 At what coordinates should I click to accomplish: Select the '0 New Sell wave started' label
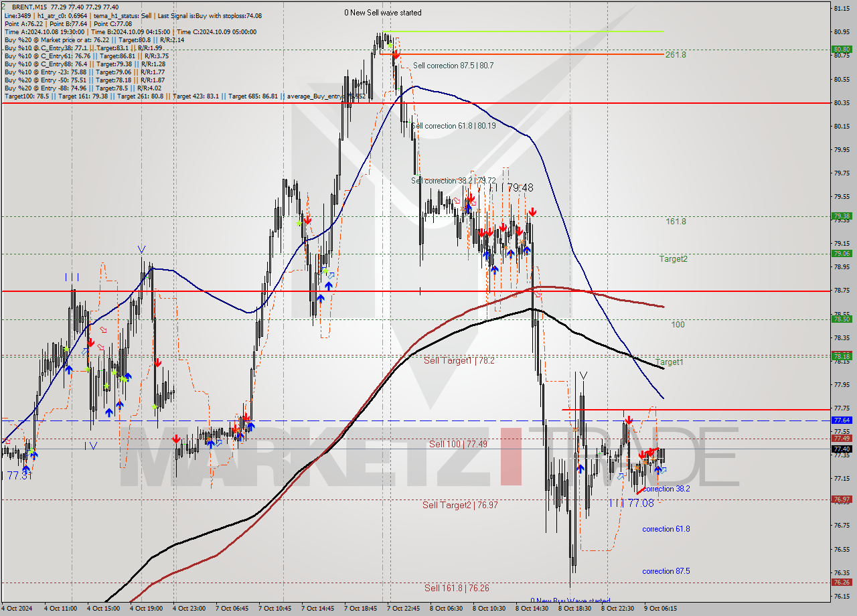point(383,13)
